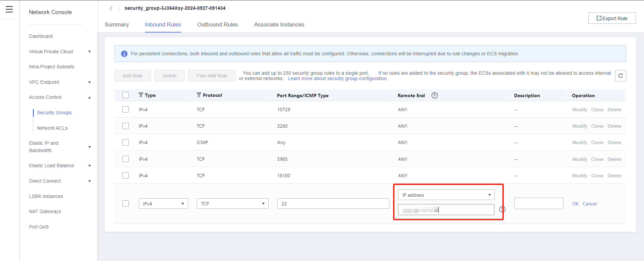Screen dimensions: 644x261
Task: Click the Delete button above table
Action: (169, 76)
